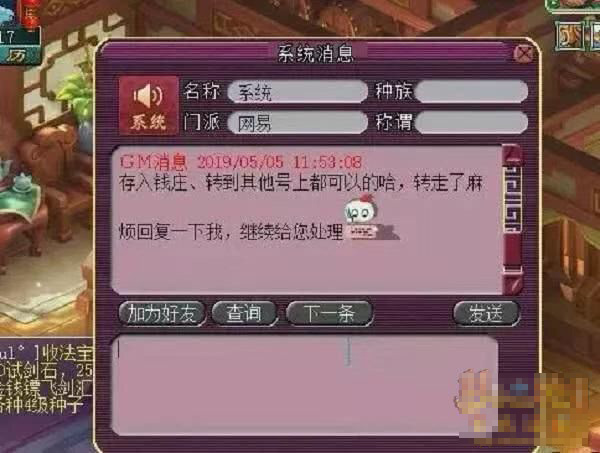
Task: Click the 历 calendar button at top-left
Action: (17, 55)
